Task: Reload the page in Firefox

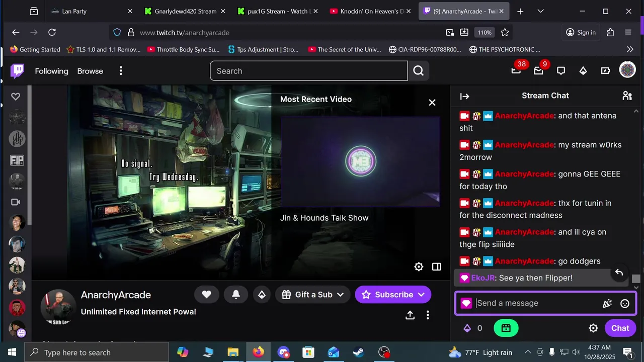Action: point(52,32)
